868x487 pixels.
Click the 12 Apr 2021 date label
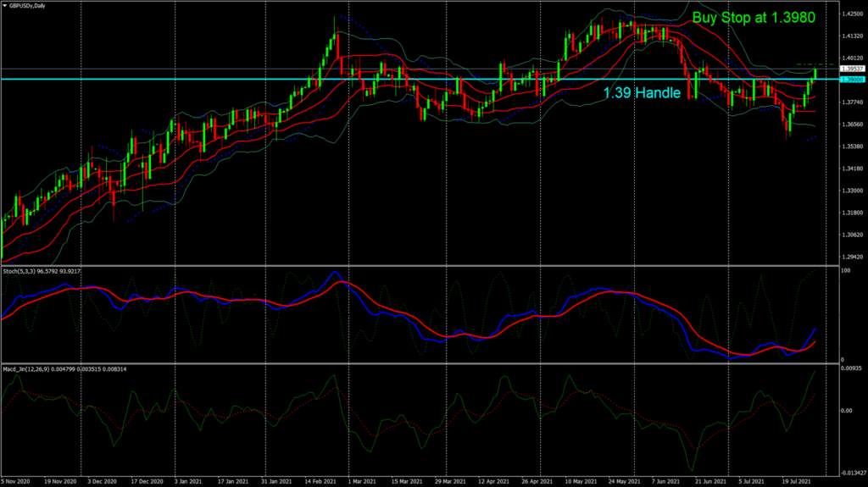[x=494, y=481]
